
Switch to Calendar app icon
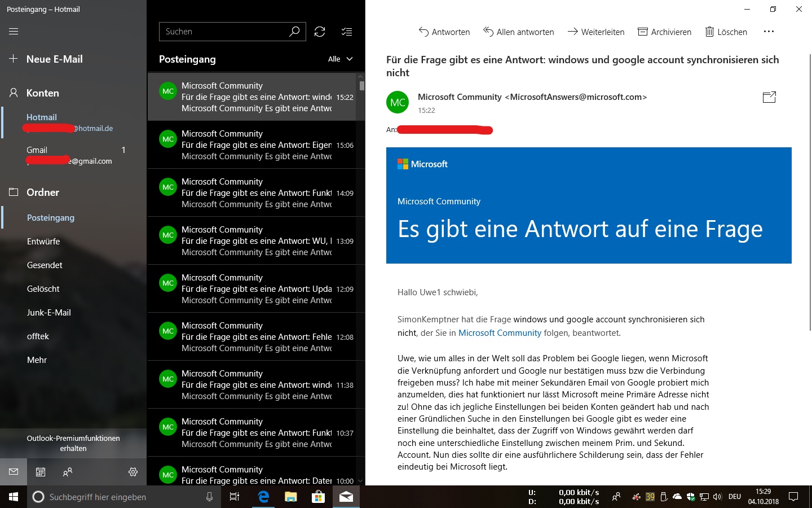(x=41, y=472)
